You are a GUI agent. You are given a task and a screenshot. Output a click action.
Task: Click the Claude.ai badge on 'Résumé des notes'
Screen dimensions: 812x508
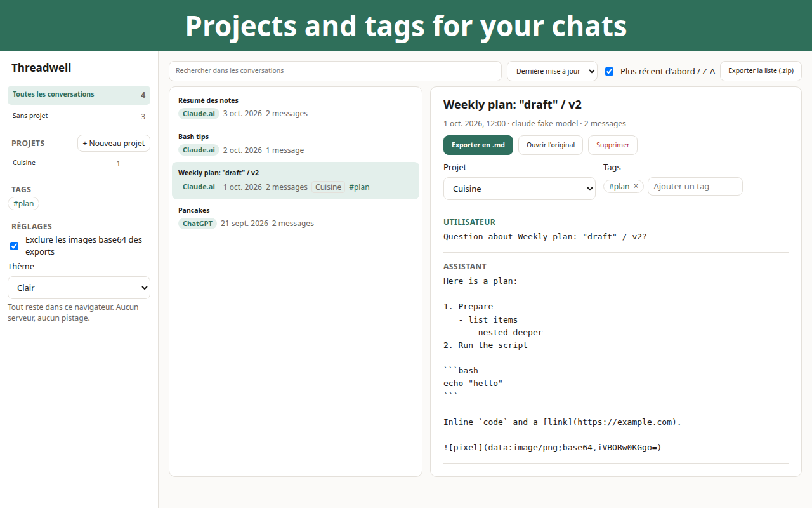199,114
